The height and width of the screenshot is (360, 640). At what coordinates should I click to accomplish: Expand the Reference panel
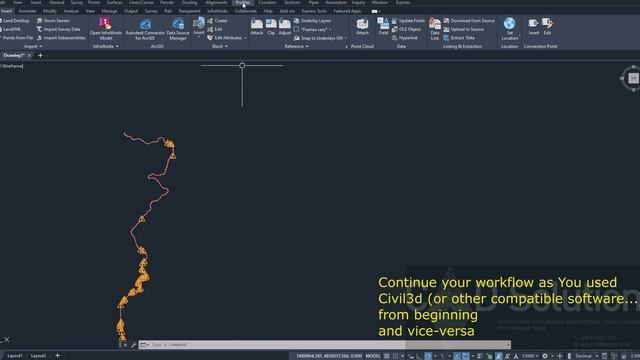[296, 47]
